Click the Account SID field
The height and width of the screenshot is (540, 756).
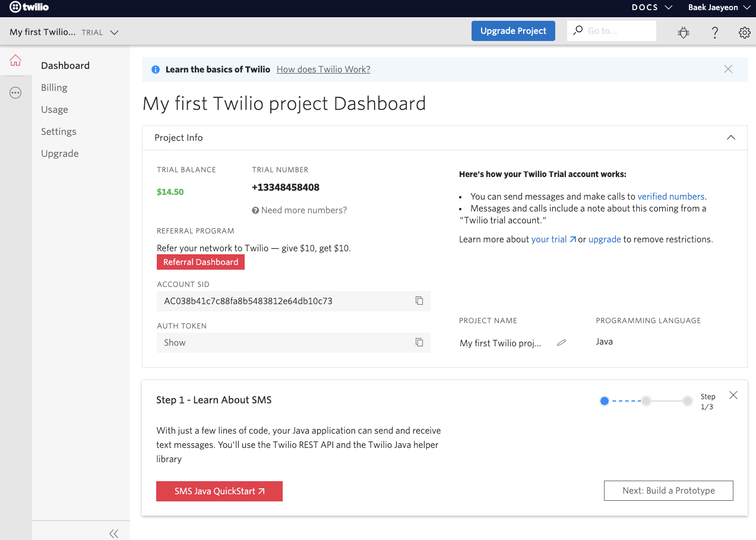(293, 301)
